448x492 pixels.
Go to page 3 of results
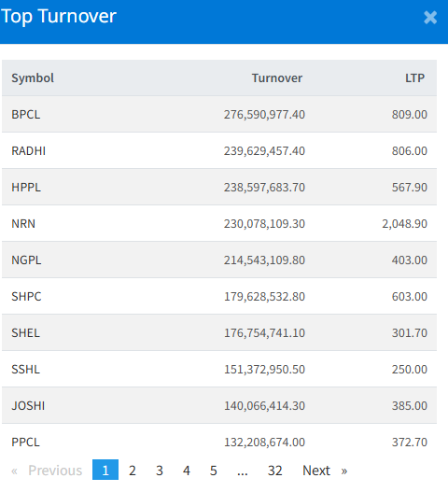(160, 471)
